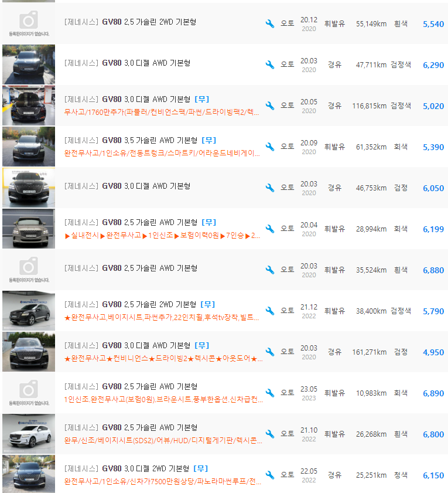Screen dimensions: 448x493
Task: Click no-image placeholder for 10,983km listing
Action: [x=29, y=393]
